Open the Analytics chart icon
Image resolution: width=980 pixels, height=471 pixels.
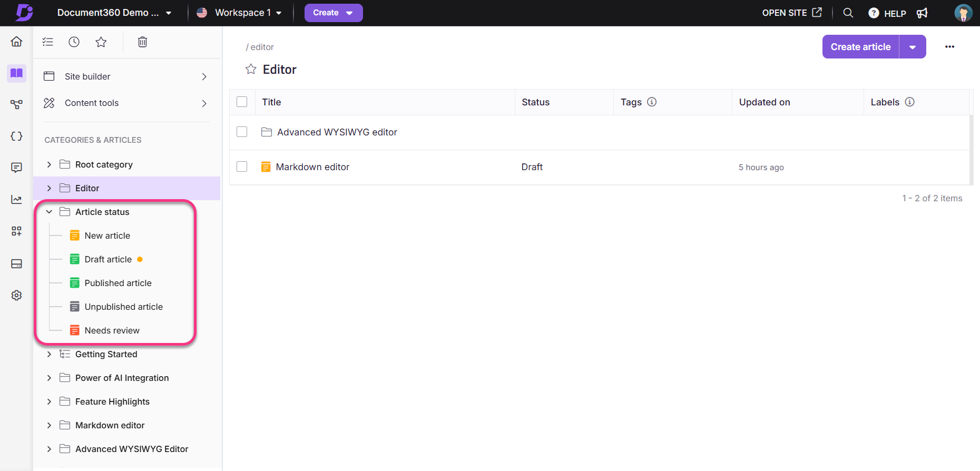(x=16, y=199)
